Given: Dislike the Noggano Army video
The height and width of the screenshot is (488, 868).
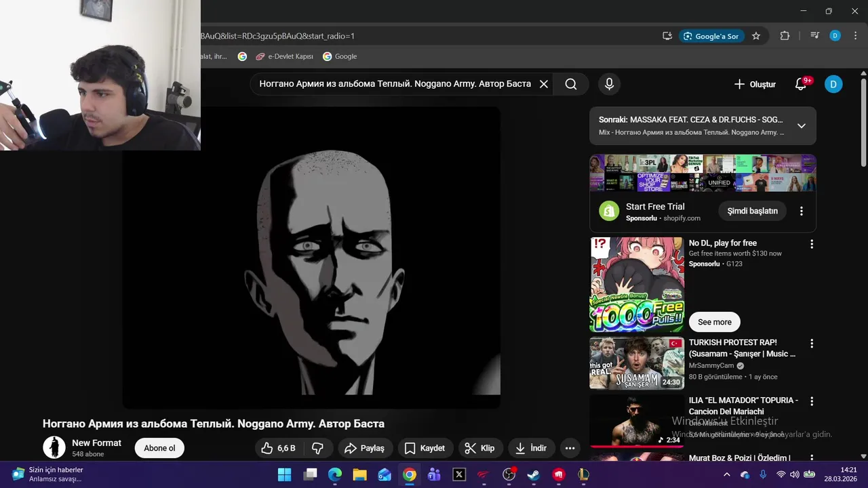Looking at the screenshot, I should [317, 448].
